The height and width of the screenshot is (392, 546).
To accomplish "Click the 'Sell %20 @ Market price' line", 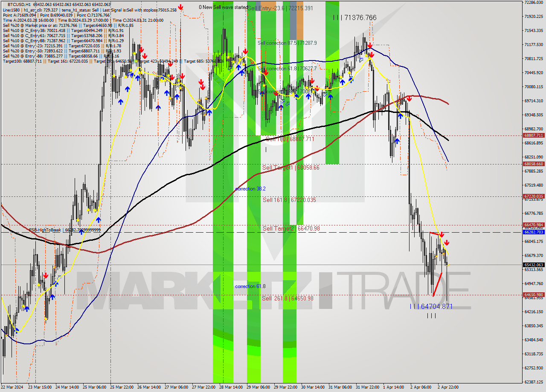I will (68, 25).
